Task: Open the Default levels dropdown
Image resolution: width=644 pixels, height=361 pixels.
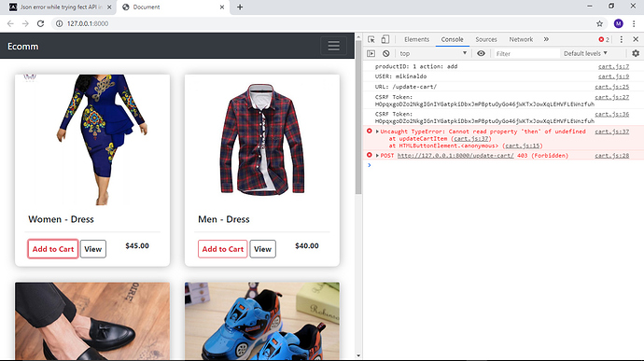Action: click(585, 53)
